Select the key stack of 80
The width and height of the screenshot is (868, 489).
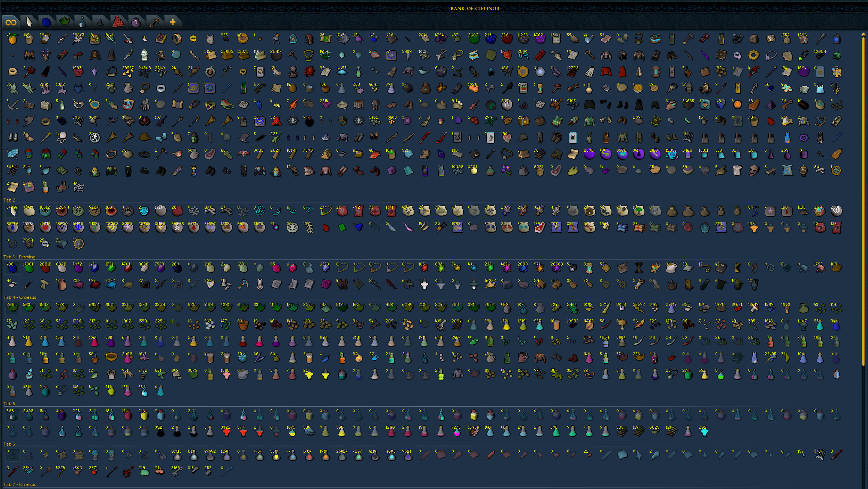click(x=259, y=88)
